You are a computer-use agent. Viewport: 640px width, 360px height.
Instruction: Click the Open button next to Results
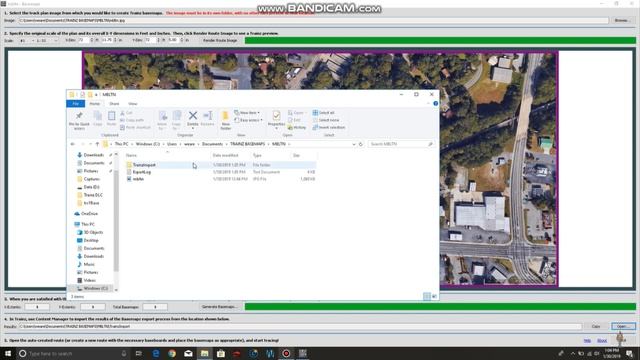coord(623,326)
